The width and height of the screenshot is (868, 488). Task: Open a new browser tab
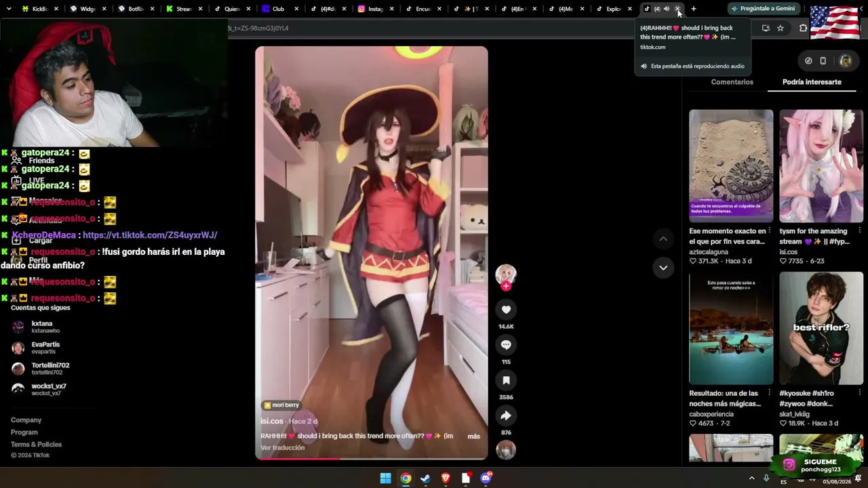tap(693, 9)
